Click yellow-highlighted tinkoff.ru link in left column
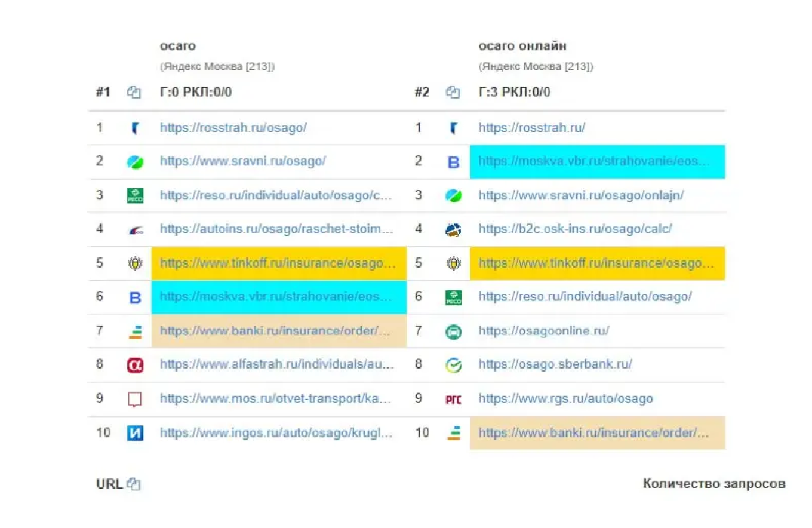812x528 pixels. pos(279,263)
